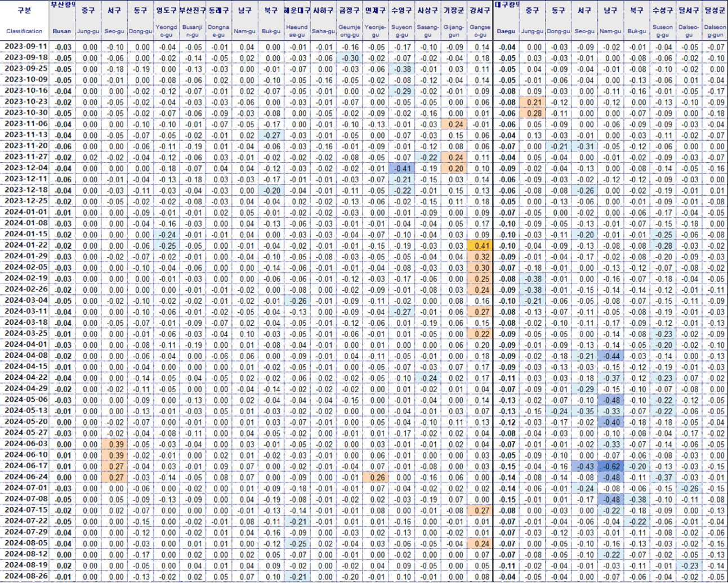
Task: Click the -0.43 Daegu Seo-gu cell on 2024-06-17
Action: point(584,467)
